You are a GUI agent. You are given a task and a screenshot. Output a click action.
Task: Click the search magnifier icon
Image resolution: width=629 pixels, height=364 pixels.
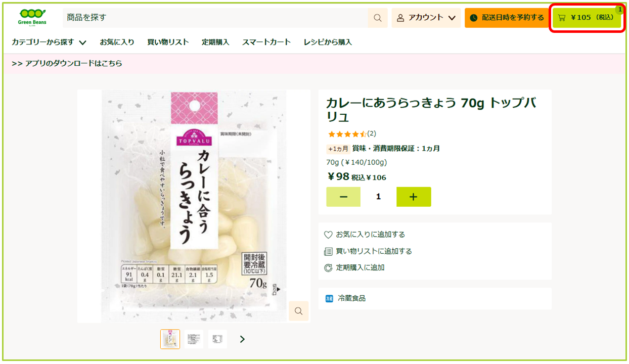(x=378, y=18)
